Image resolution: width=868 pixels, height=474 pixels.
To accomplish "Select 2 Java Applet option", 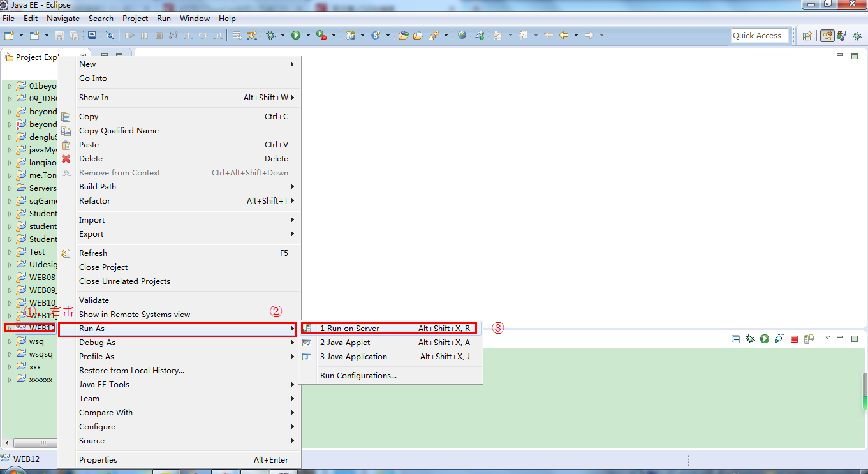I will pos(390,342).
